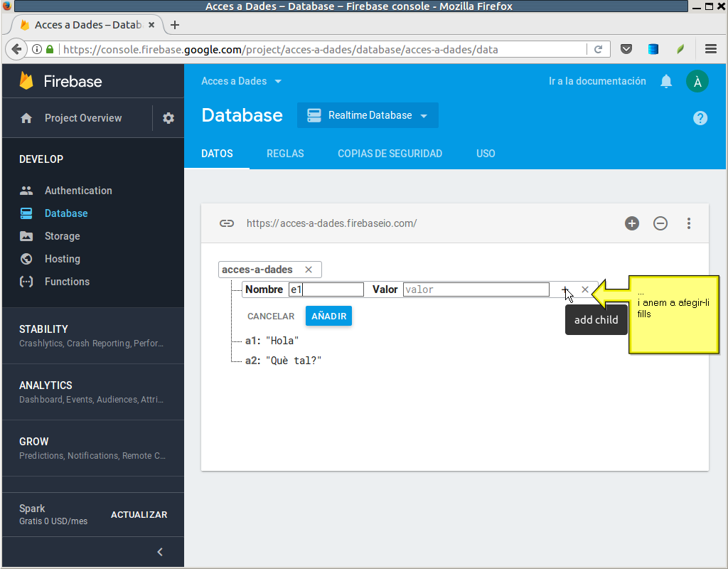Open the Acces a Dades project dropdown

pos(242,81)
